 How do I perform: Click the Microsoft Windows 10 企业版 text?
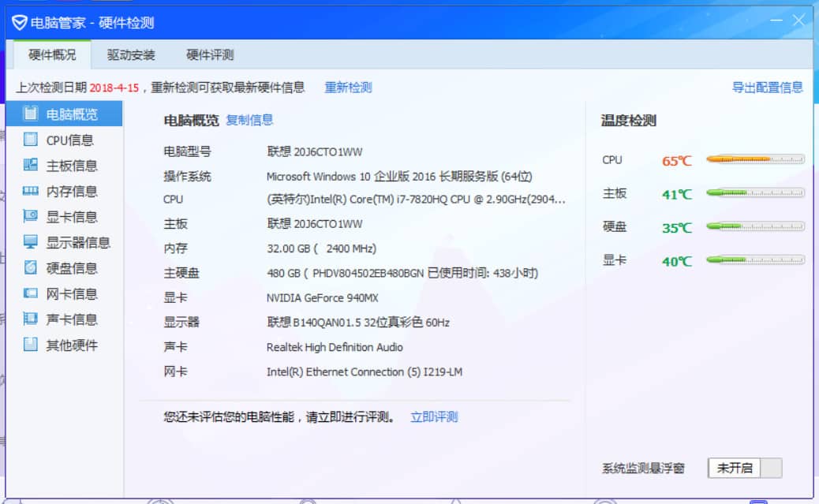tap(399, 177)
